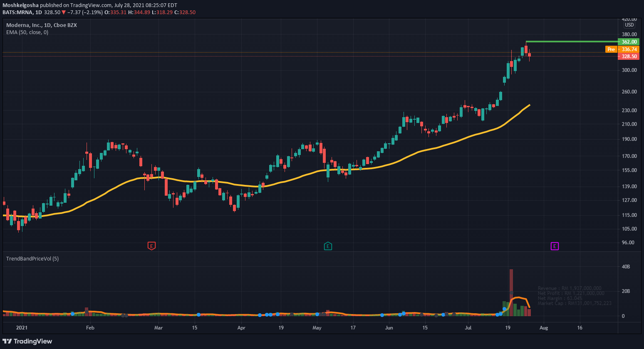Click the Jun label on time axis
Screen dimensions: 644x349
[x=389, y=328]
